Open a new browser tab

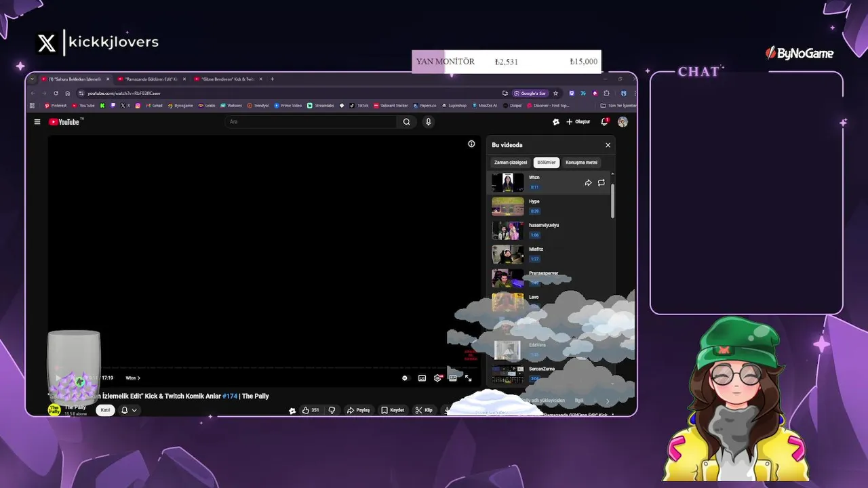[273, 79]
